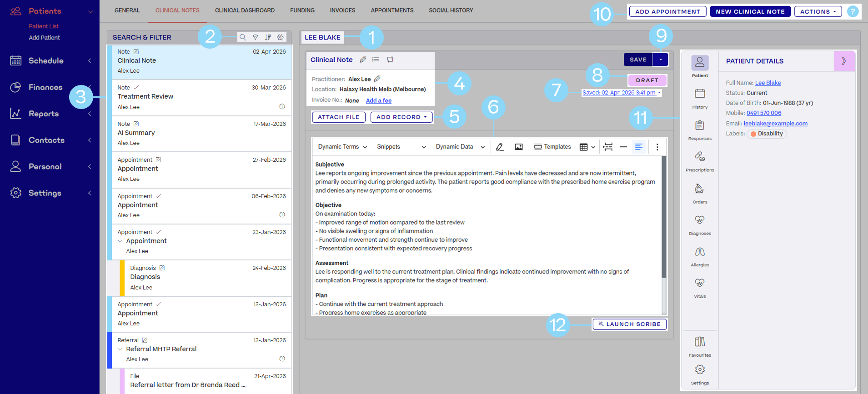Toggle the align left icon in editor toolbar

click(x=639, y=147)
